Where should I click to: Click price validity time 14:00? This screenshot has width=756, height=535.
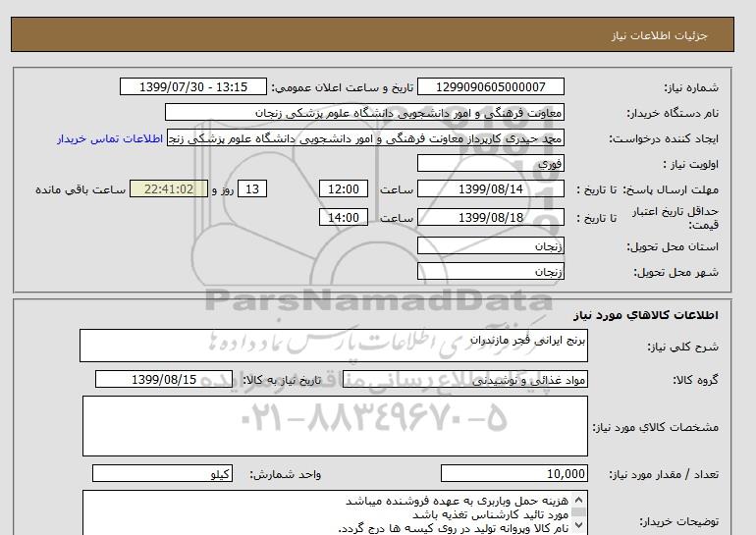click(x=344, y=217)
